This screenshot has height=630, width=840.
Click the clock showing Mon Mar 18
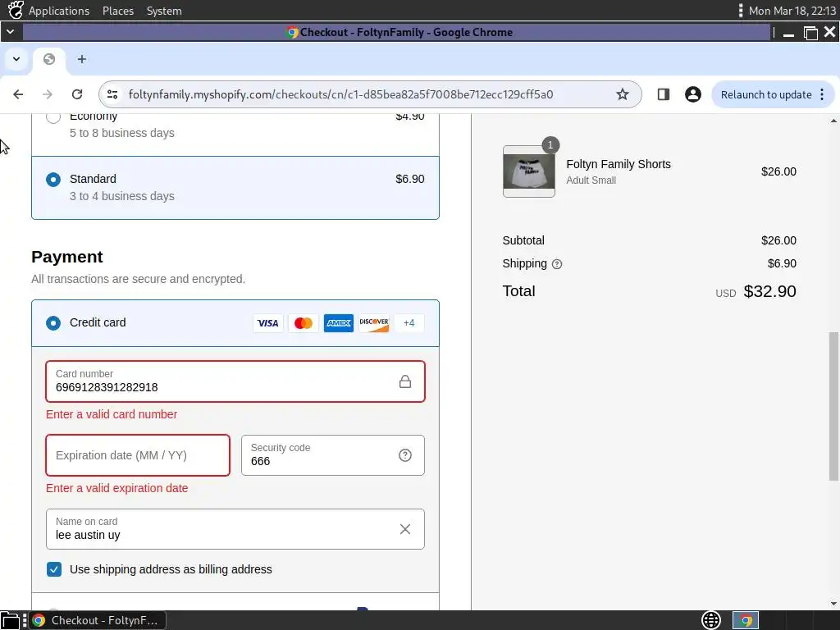coord(792,11)
